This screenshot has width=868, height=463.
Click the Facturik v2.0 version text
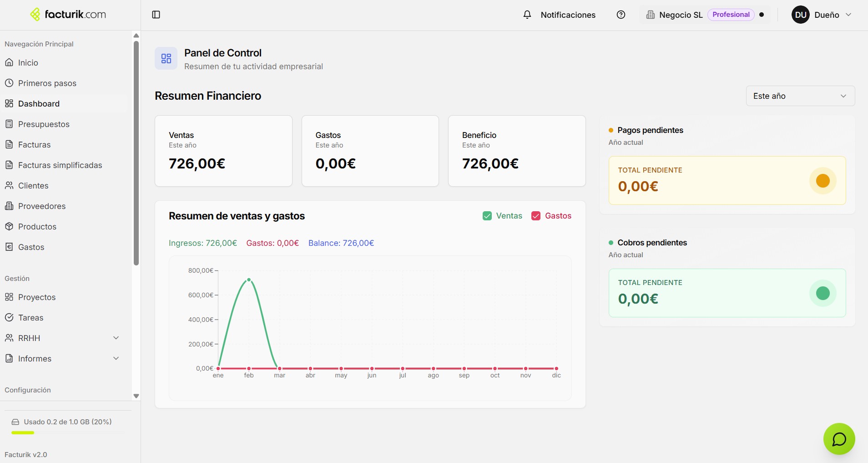click(x=26, y=454)
